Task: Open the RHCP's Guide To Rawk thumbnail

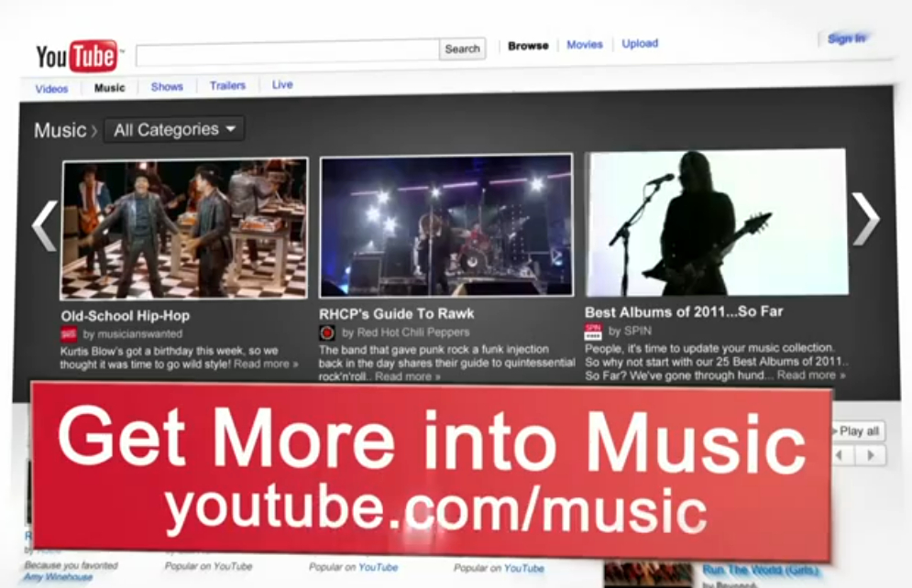Action: click(446, 225)
